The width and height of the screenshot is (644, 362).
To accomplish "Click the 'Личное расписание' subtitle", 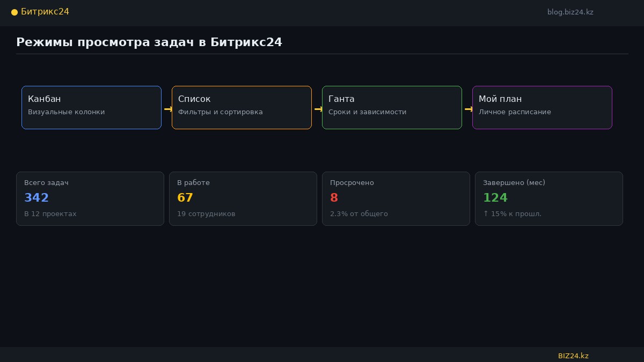I will (x=515, y=112).
